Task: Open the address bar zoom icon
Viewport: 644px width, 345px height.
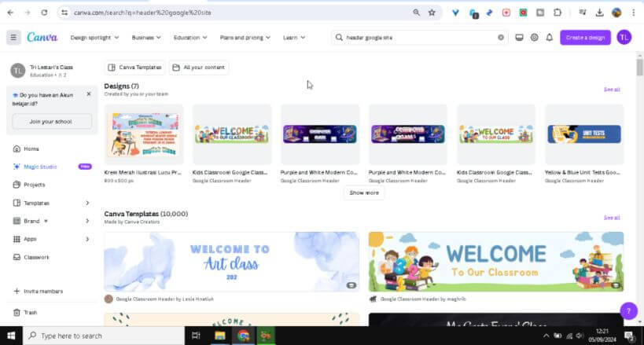Action: [417, 13]
